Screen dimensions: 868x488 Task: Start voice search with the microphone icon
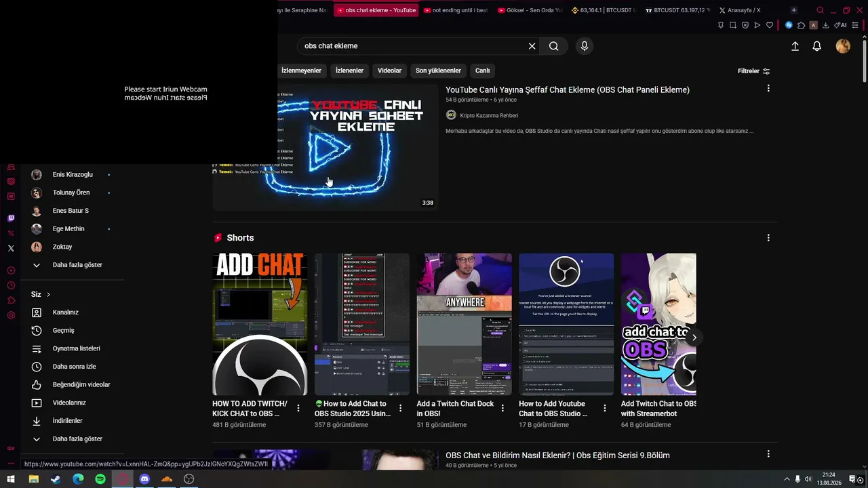tap(585, 46)
